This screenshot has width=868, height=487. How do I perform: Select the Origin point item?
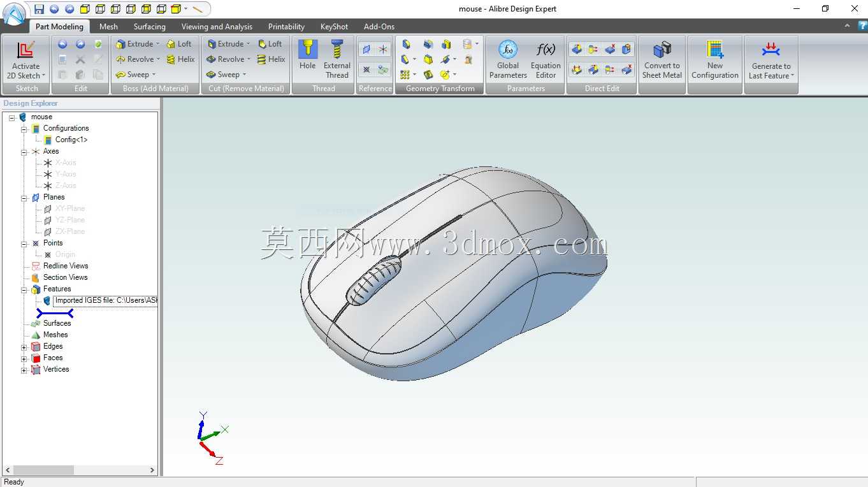click(x=65, y=254)
